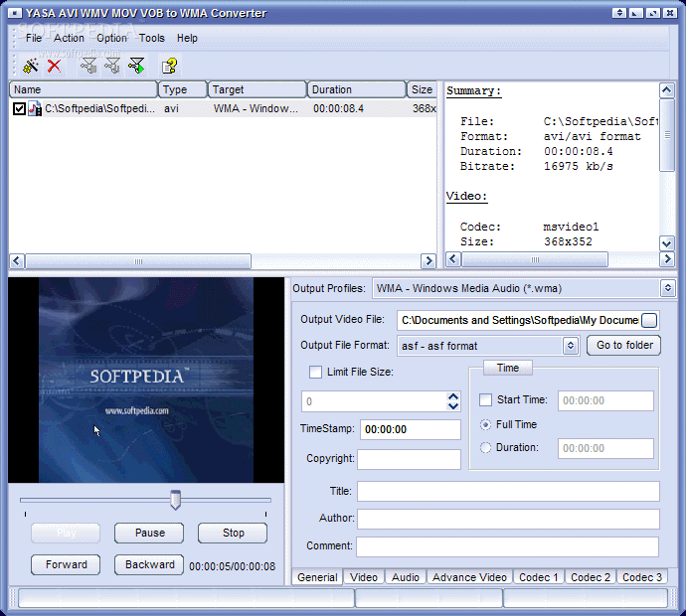The width and height of the screenshot is (686, 616).
Task: Switch to the Advance Video tab
Action: pyautogui.click(x=469, y=577)
